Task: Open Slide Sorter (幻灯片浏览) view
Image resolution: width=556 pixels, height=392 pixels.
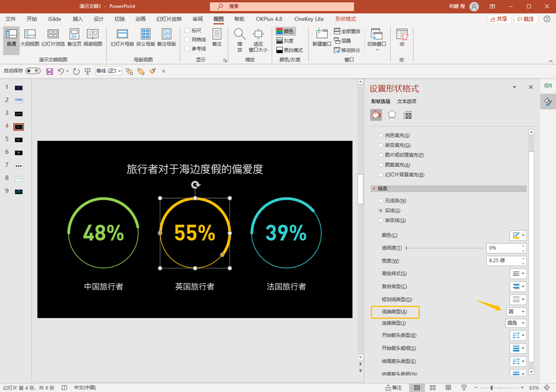Action: 53,38
